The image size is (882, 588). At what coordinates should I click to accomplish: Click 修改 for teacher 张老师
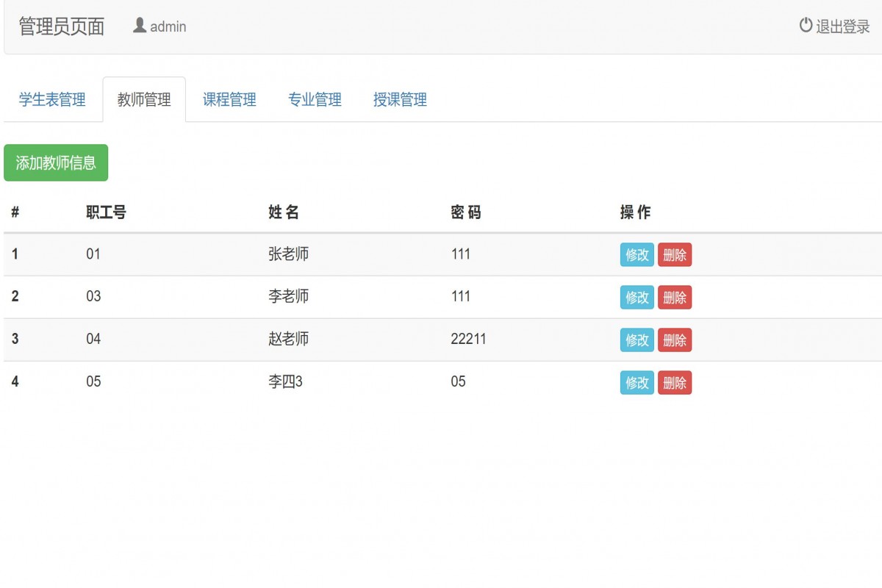click(636, 255)
